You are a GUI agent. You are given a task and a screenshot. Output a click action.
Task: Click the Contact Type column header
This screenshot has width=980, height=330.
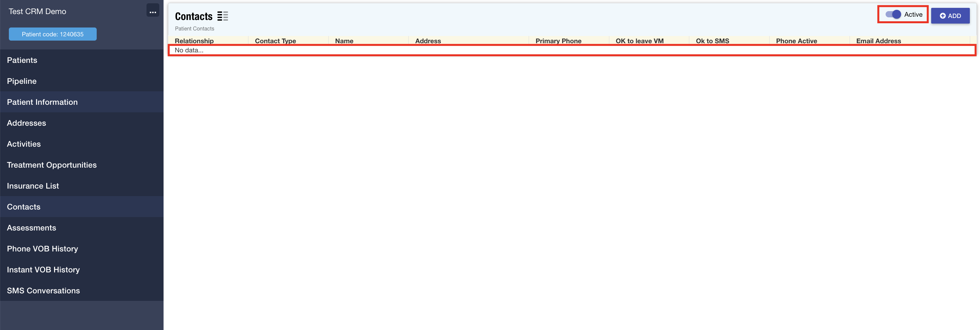point(275,41)
